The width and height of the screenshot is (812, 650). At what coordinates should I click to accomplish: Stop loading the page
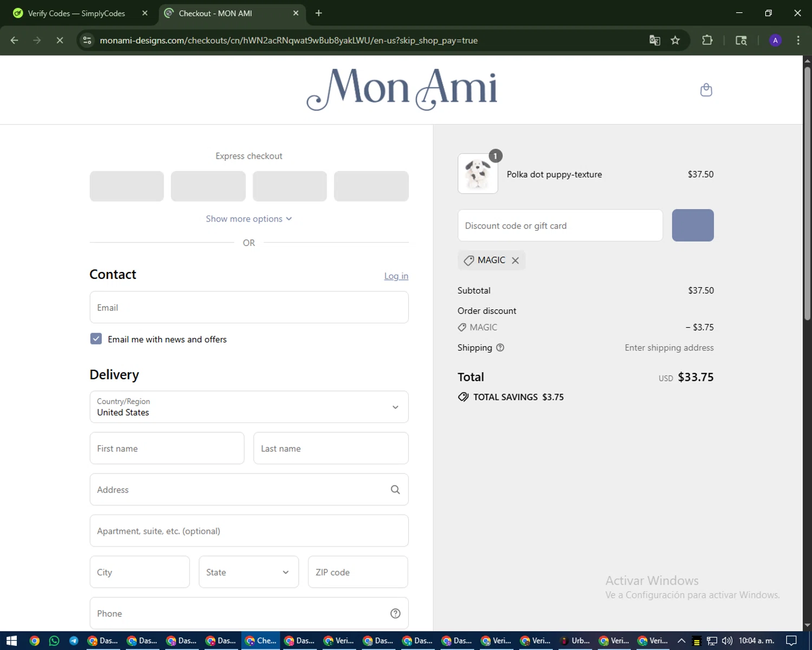[60, 41]
